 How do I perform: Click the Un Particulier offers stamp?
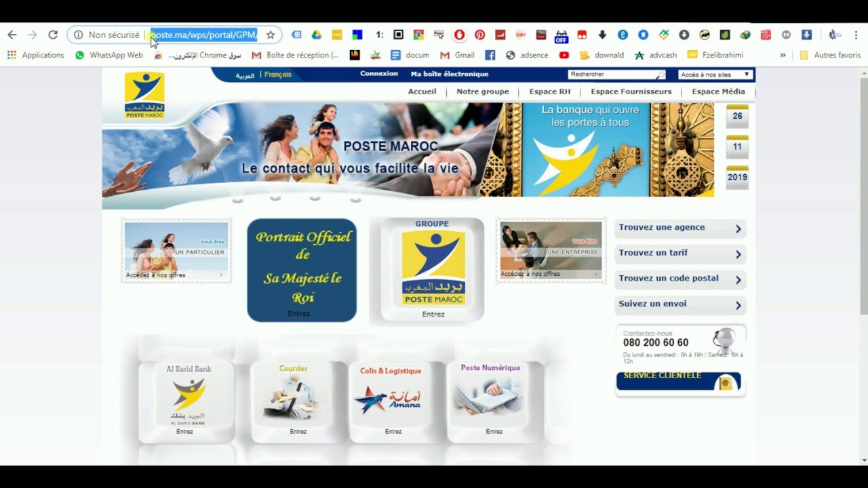click(x=176, y=250)
